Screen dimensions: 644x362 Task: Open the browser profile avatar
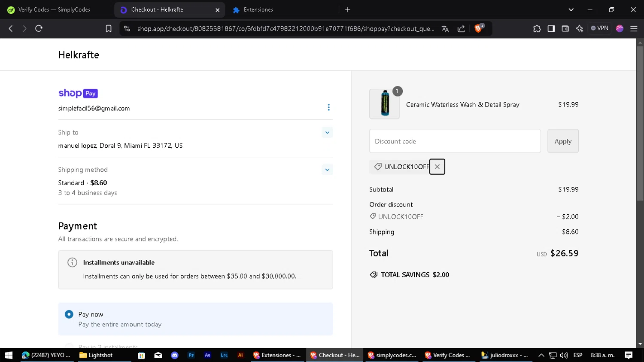[x=620, y=28]
